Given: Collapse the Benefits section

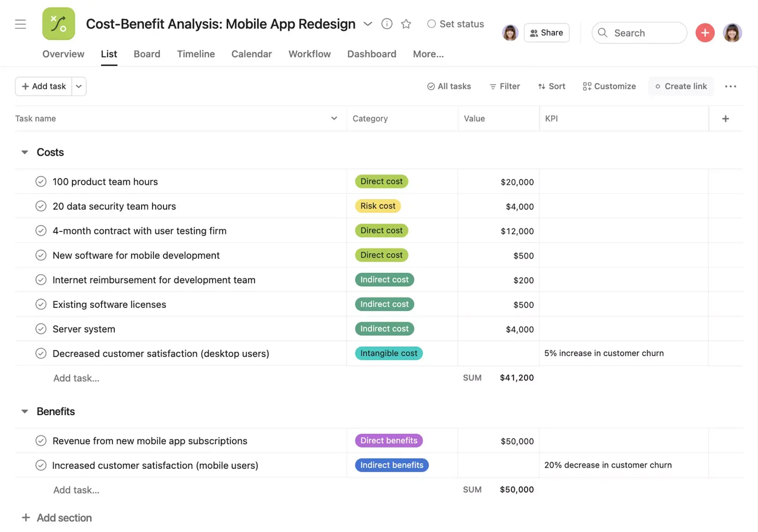Looking at the screenshot, I should [24, 411].
